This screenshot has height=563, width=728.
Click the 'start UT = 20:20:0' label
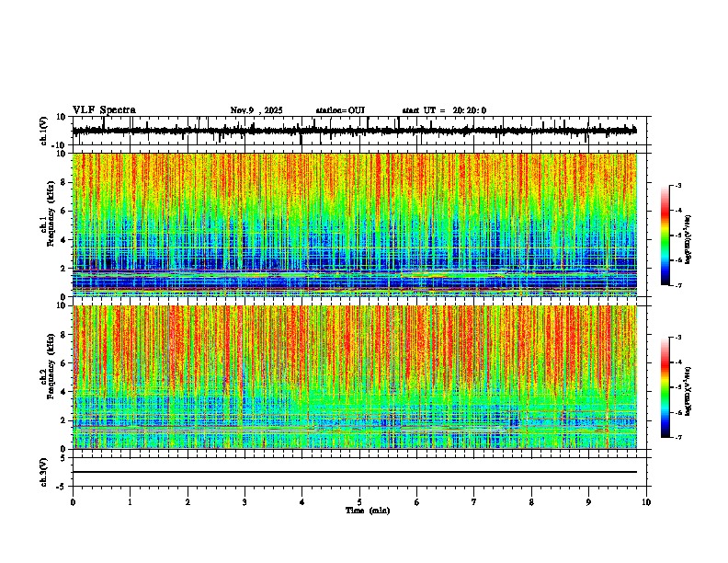pos(444,110)
